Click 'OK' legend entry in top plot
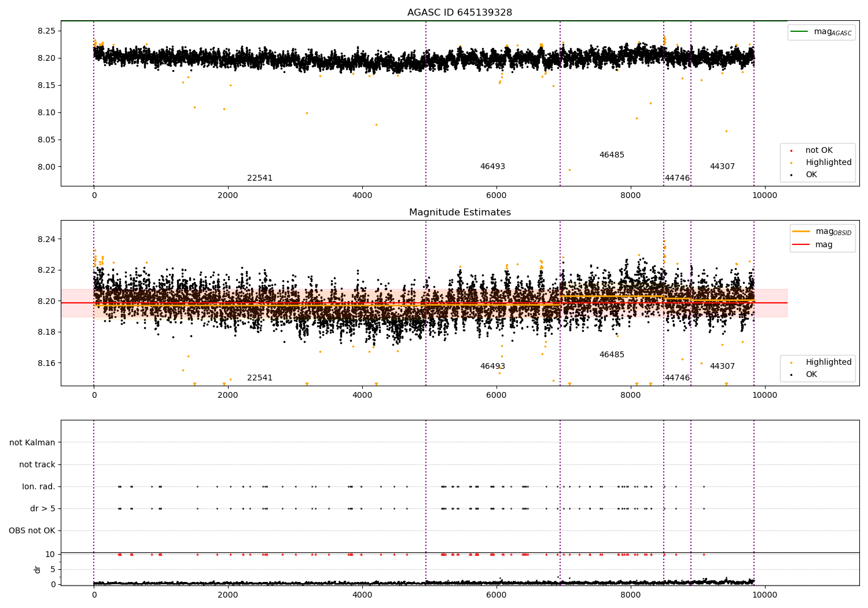Image resolution: width=868 pixels, height=608 pixels. tap(805, 175)
